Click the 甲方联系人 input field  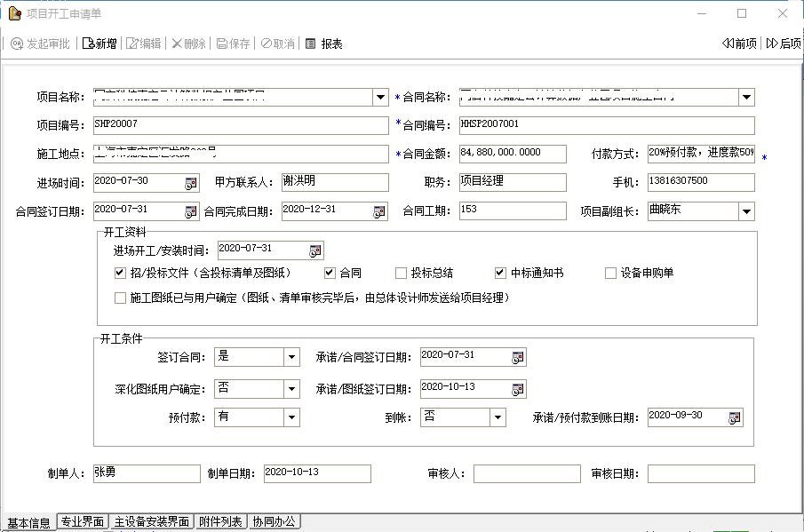(x=334, y=182)
